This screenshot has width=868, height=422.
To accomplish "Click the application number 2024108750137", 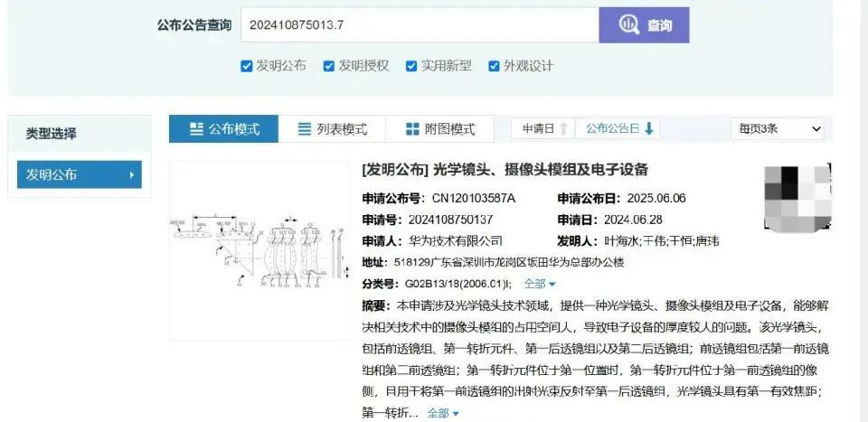I will click(x=450, y=220).
